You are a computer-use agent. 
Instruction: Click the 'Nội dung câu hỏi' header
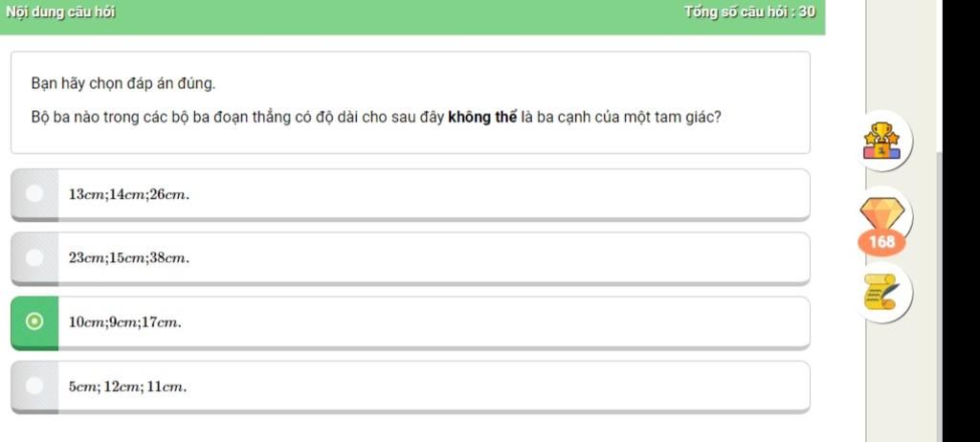(60, 11)
